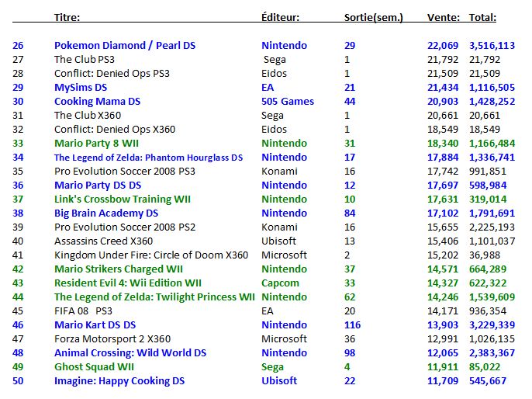The width and height of the screenshot is (532, 399).
Task: Click total value 3,516,113
Action: [492, 46]
